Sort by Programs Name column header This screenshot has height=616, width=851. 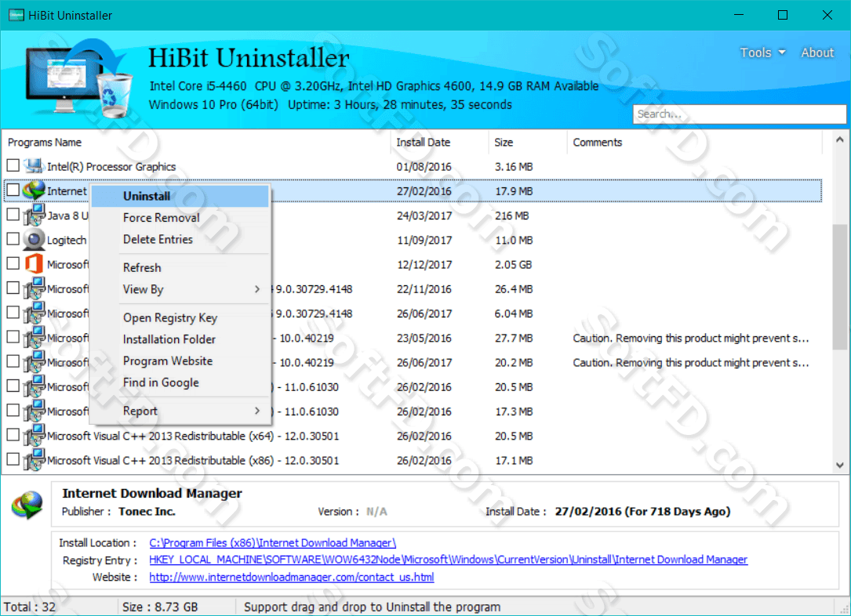click(195, 142)
